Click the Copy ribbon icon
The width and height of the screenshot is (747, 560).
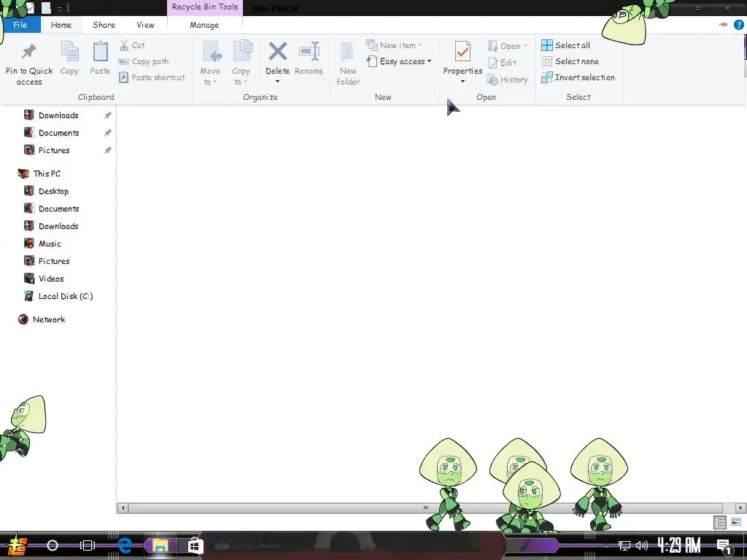(69, 52)
